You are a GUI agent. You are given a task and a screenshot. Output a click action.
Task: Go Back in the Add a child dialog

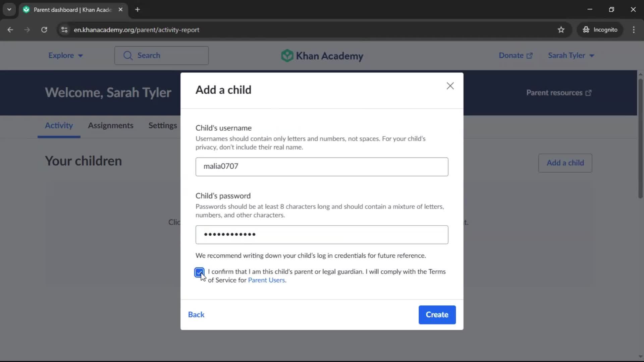[x=196, y=315]
